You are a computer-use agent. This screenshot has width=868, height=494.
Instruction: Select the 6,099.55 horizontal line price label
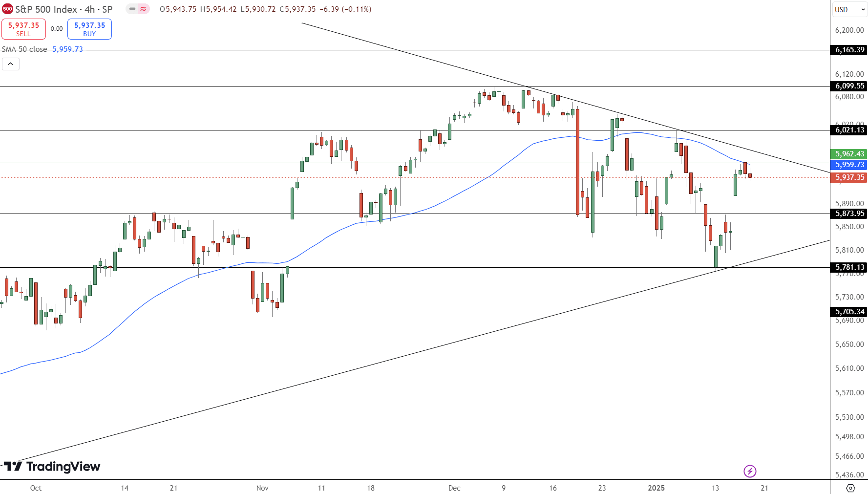[849, 86]
